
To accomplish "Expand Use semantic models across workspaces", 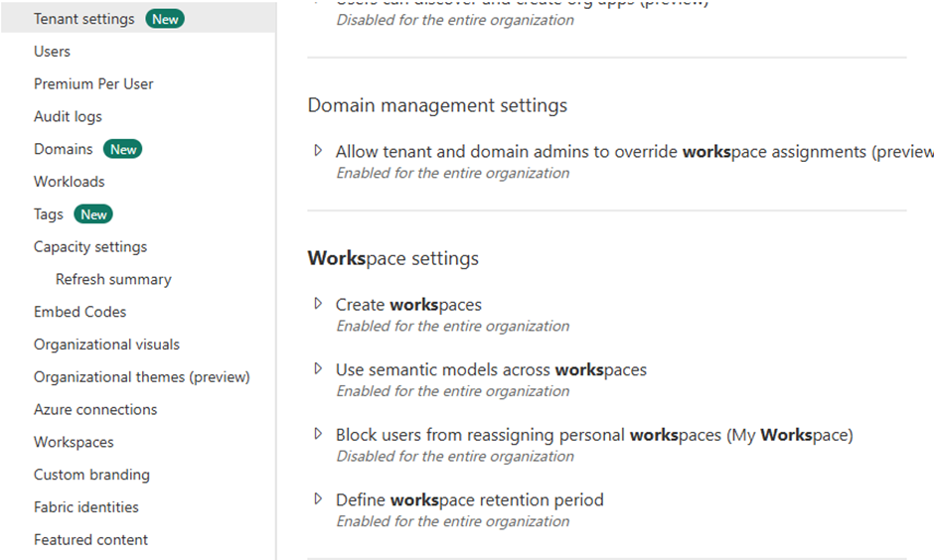I will coord(318,369).
